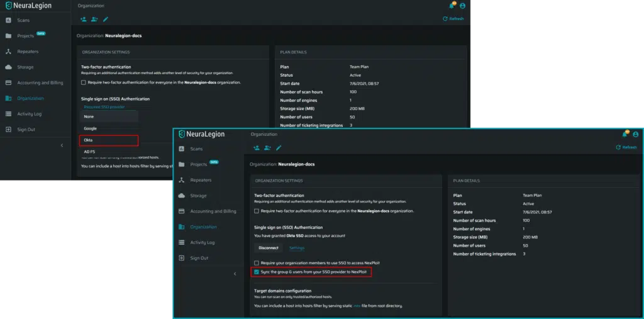This screenshot has height=319, width=644.
Task: Click Start date value in back window
Action: (364, 84)
